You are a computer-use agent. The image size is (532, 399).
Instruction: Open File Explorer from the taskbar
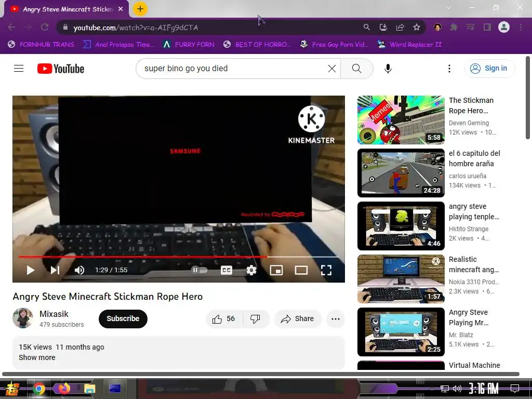tap(89, 389)
